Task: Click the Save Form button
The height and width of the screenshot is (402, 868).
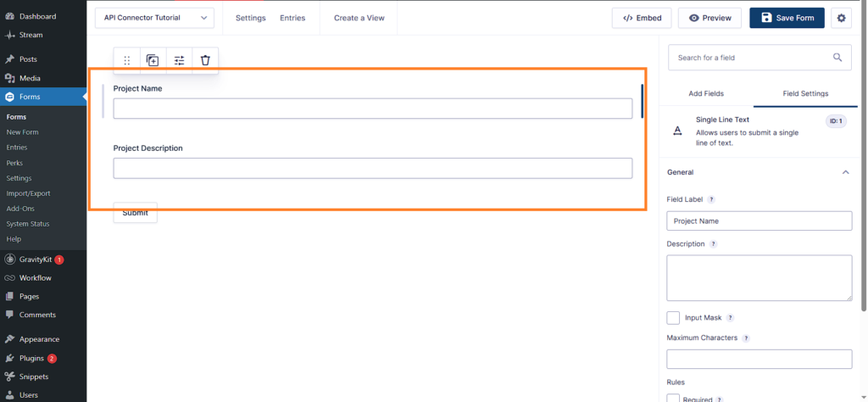Action: [x=787, y=18]
